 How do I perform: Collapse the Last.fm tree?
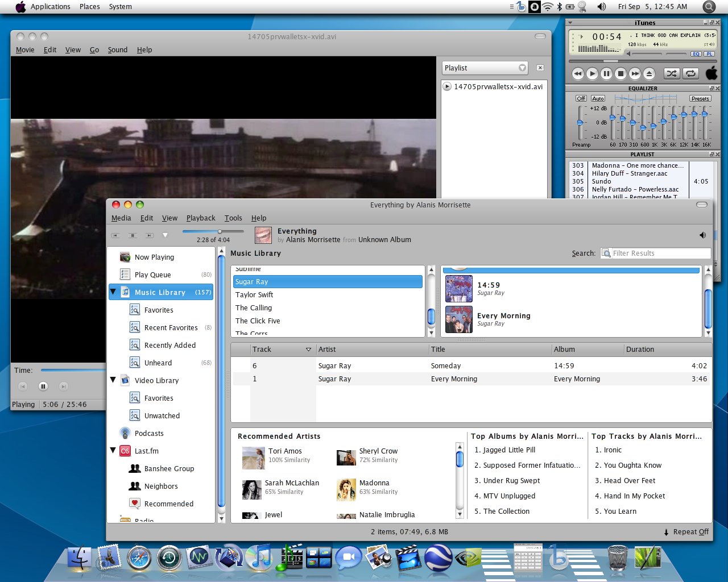(x=113, y=450)
